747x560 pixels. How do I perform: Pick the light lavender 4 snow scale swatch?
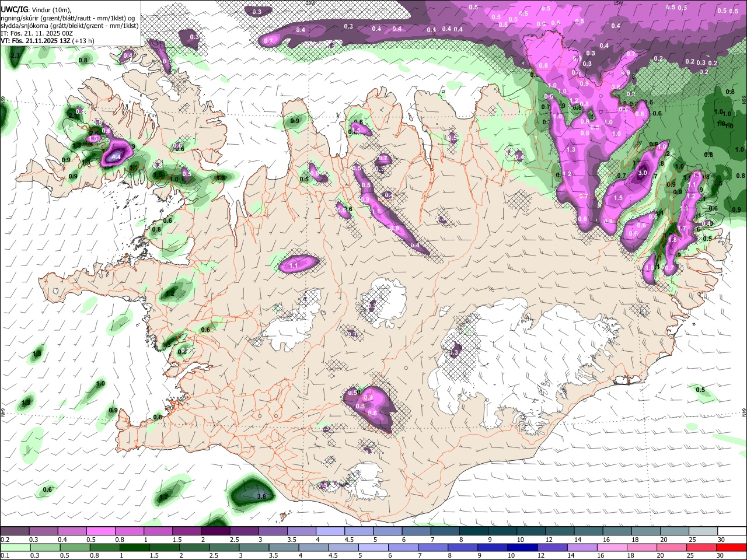coord(329,531)
